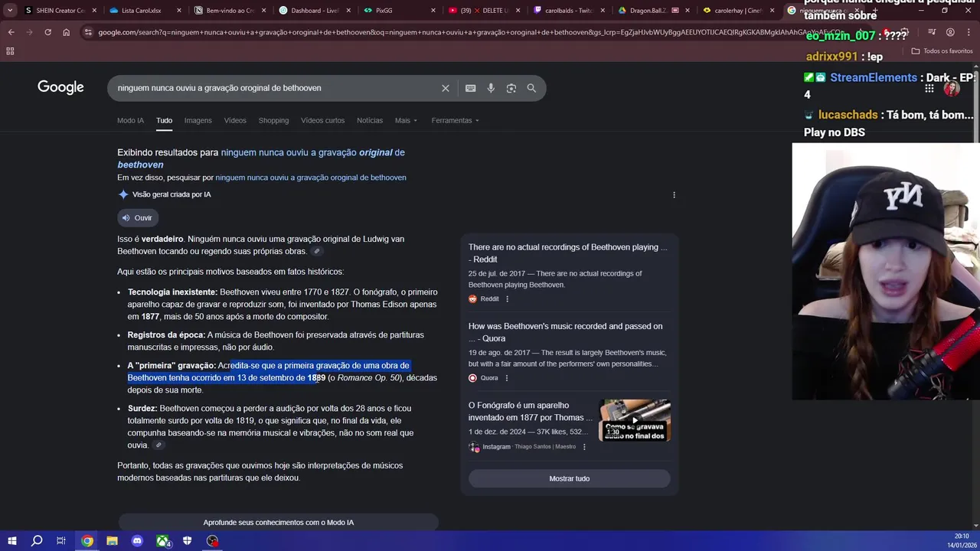Screen dimensions: 980x551
Task: Open Reddit 'There are no actual recordings' result
Action: pos(567,253)
